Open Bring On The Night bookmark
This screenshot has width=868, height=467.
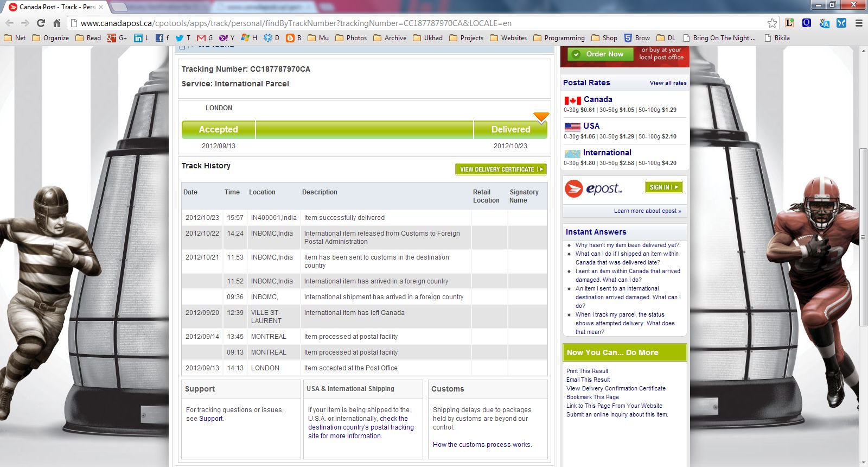click(x=719, y=38)
